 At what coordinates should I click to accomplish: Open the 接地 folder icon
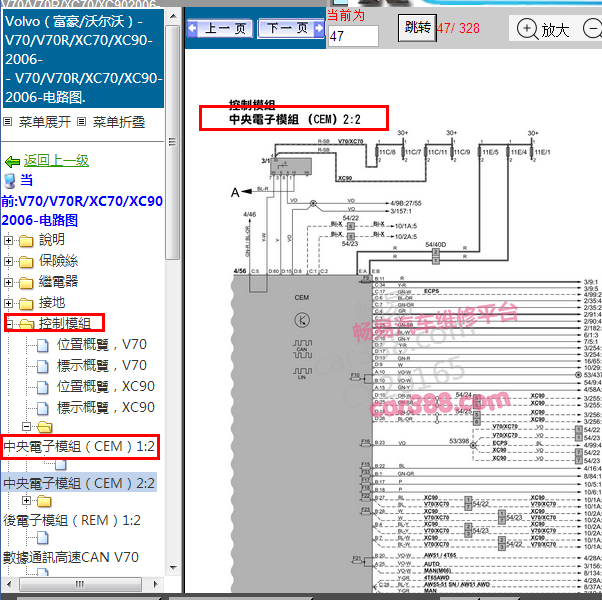tap(26, 304)
